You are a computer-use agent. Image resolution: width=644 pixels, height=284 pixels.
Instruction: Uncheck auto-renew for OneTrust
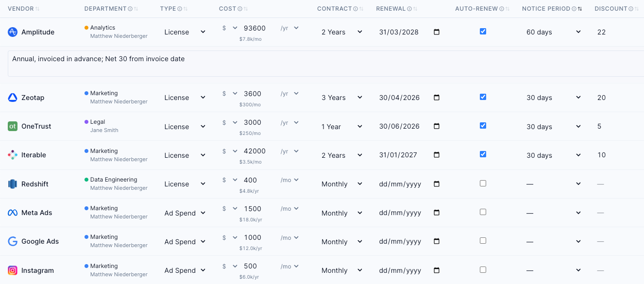click(483, 125)
